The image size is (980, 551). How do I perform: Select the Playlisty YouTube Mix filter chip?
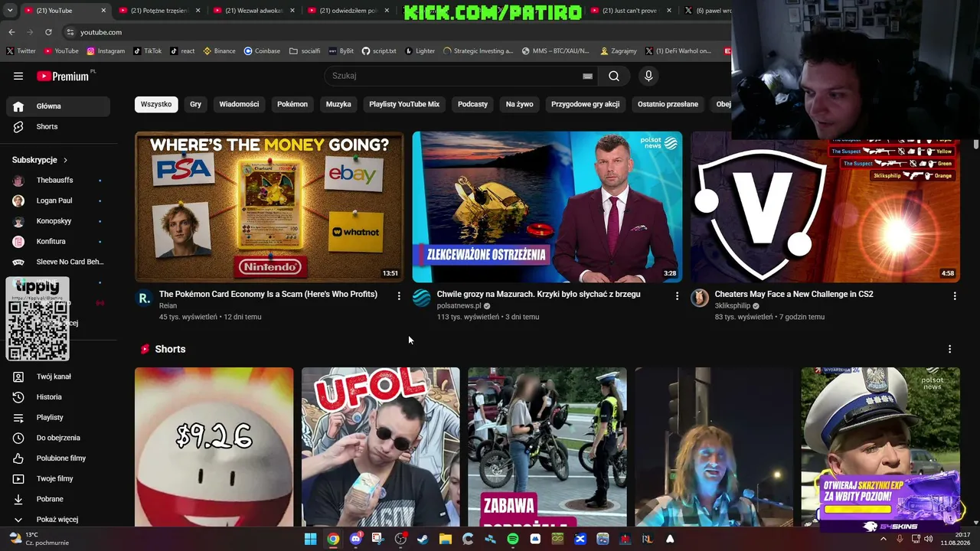click(404, 104)
